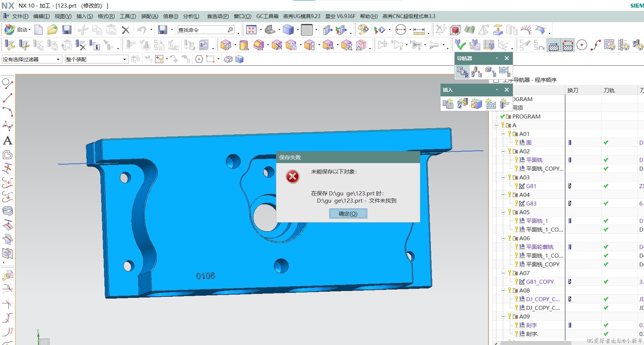Switch to Geometry view icon
This screenshot has height=345, width=644.
[x=490, y=72]
